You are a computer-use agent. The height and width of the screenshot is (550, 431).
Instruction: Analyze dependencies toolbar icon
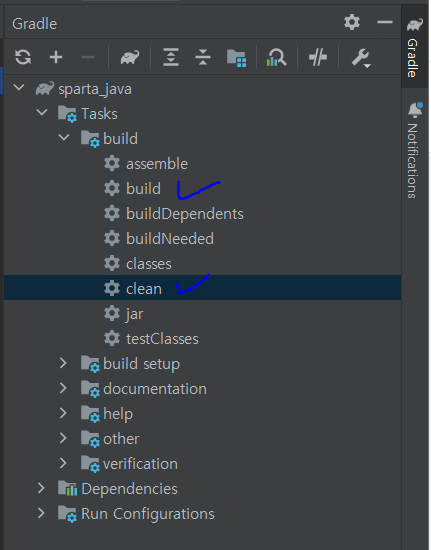click(x=276, y=57)
